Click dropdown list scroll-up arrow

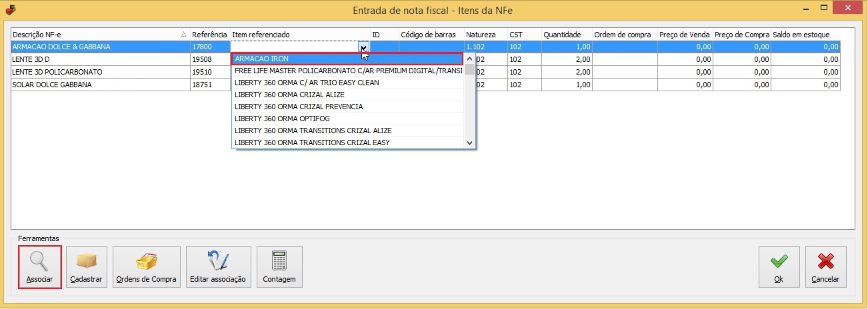(469, 59)
